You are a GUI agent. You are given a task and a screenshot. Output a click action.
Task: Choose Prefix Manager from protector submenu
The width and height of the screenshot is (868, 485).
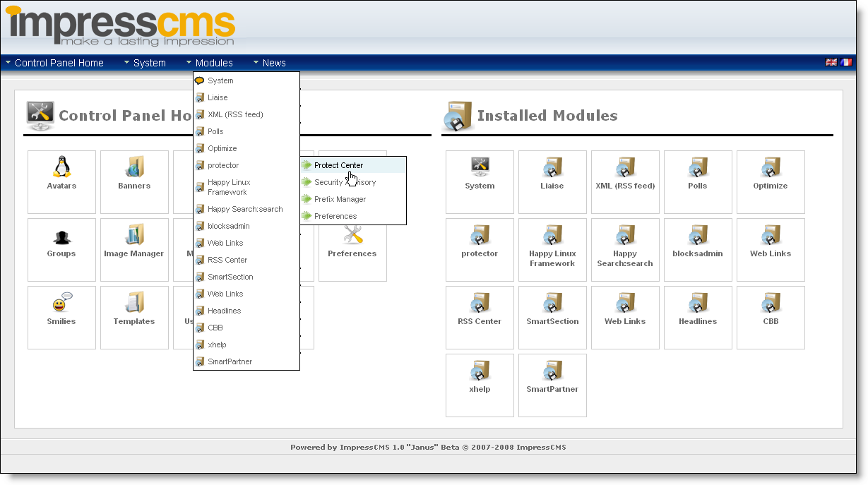click(340, 199)
